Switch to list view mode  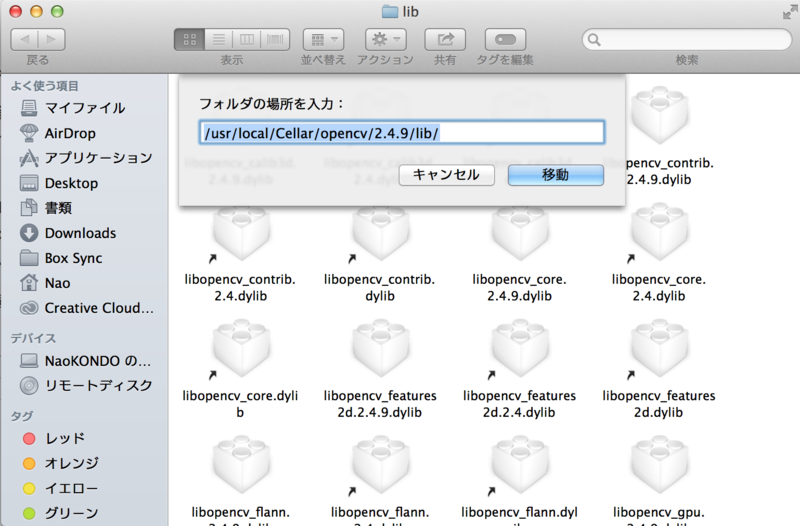coord(218,39)
